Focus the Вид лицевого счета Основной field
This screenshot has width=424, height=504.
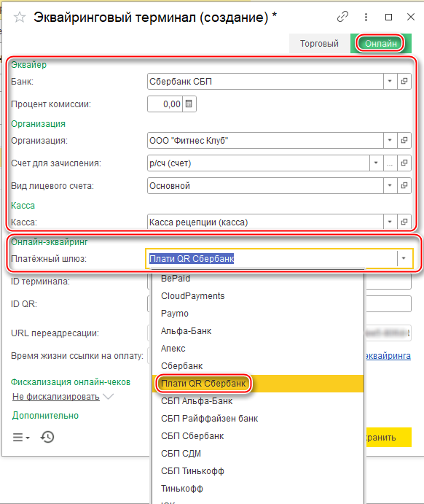(265, 185)
